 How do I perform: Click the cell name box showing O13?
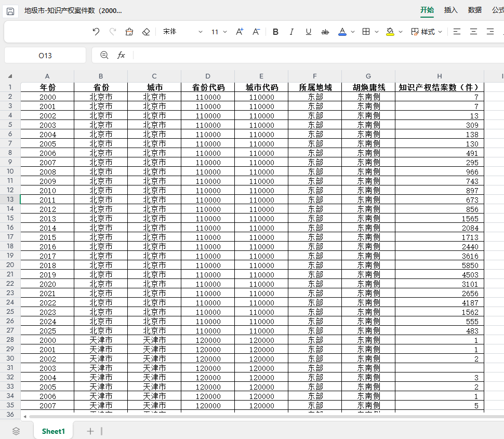(x=45, y=55)
